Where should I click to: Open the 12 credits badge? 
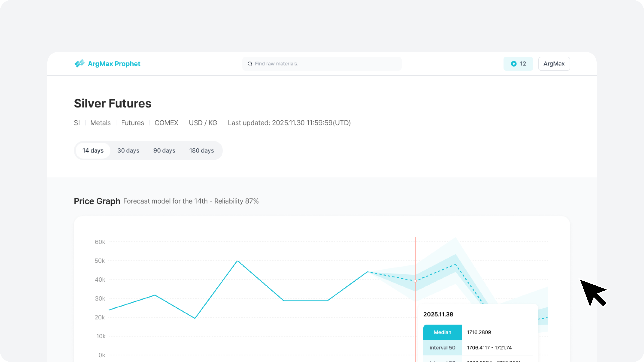tap(518, 64)
